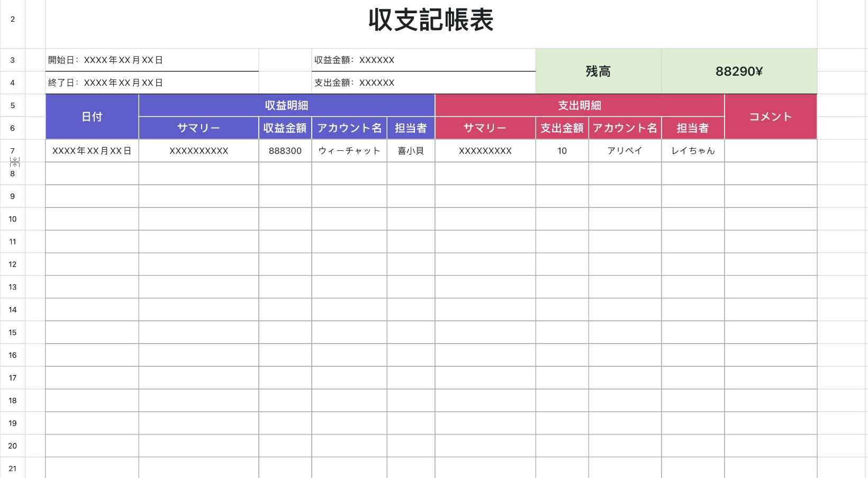Viewport: 868px width, 478px height.
Task: Select row header 17
Action: (12, 378)
